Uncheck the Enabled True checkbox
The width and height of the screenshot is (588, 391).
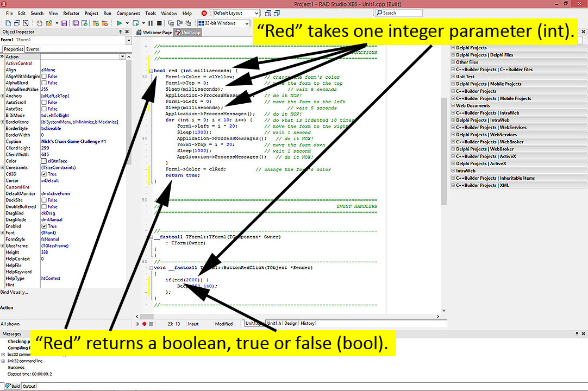tap(44, 226)
